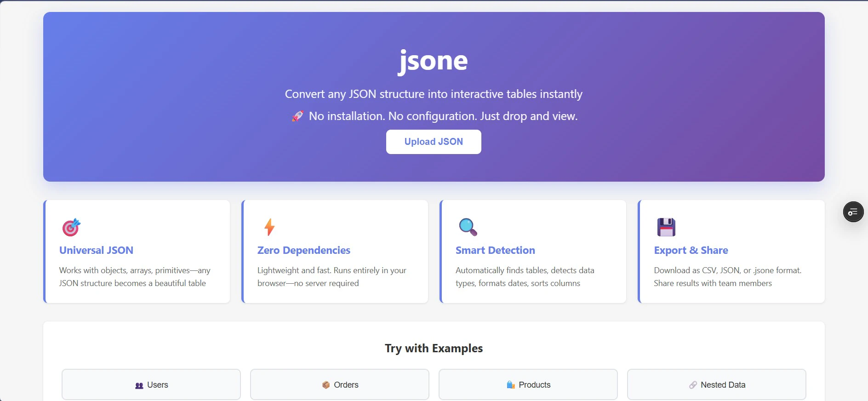
Task: Load the Products example dataset
Action: click(x=528, y=385)
